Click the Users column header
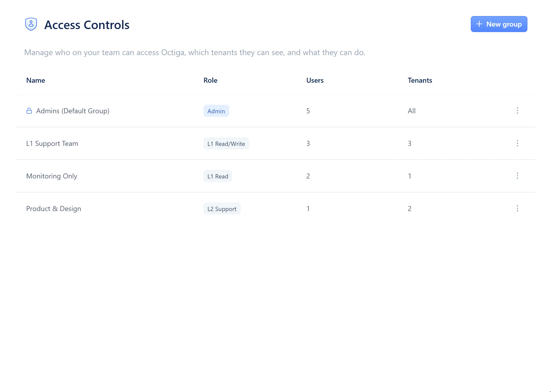This screenshot has width=551, height=392. coord(315,80)
